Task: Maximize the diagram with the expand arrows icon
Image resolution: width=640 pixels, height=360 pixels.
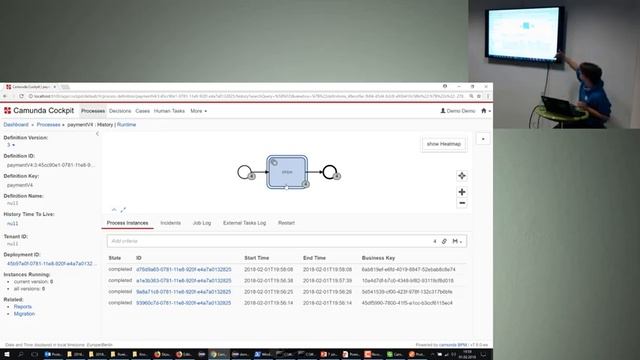Action: 123,209
